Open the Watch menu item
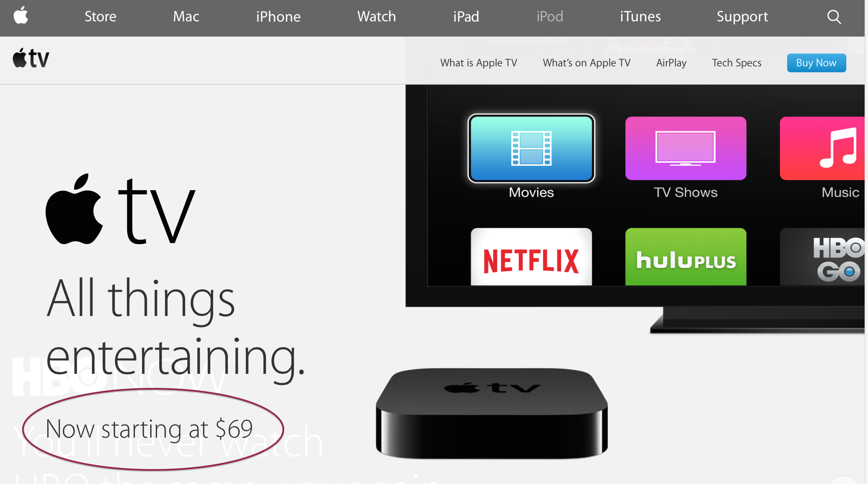The width and height of the screenshot is (868, 484). [x=377, y=17]
